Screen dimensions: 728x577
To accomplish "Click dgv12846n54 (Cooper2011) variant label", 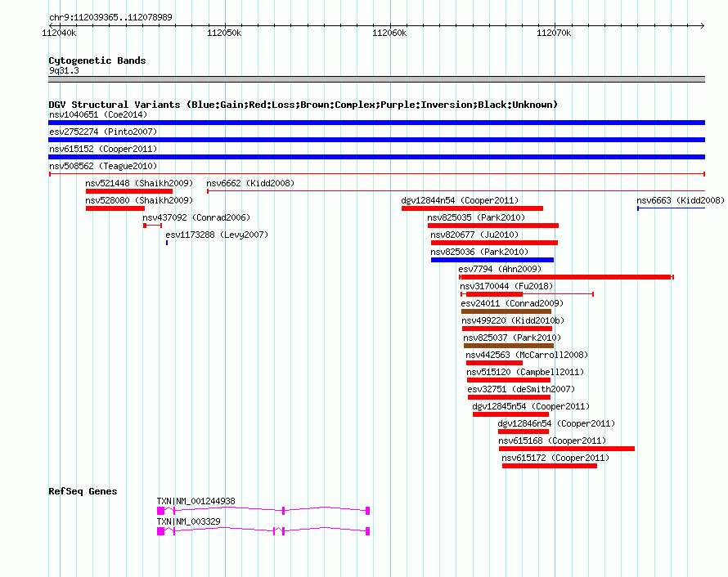I will pos(556,423).
